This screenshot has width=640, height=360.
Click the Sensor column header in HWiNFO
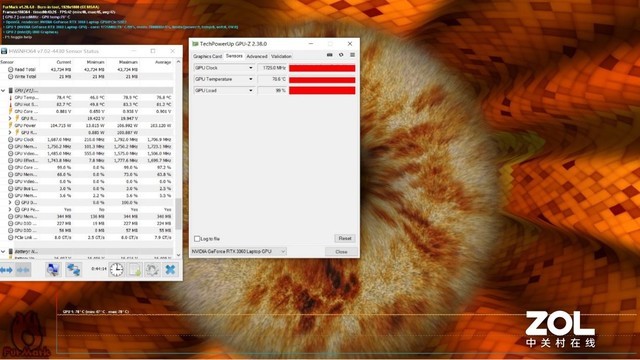pyautogui.click(x=7, y=62)
